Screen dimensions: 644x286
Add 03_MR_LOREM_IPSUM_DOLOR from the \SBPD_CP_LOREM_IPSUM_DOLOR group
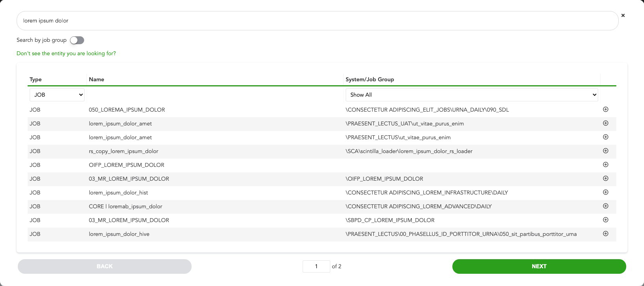click(606, 220)
